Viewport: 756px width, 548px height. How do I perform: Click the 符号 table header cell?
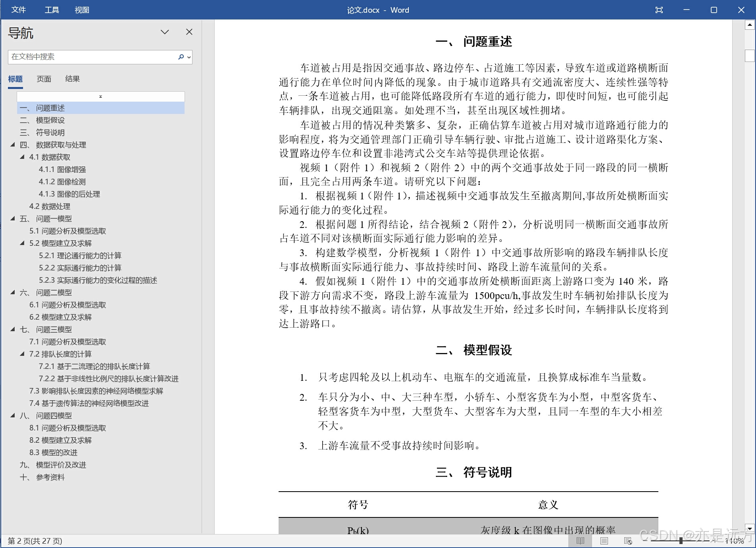click(x=358, y=505)
